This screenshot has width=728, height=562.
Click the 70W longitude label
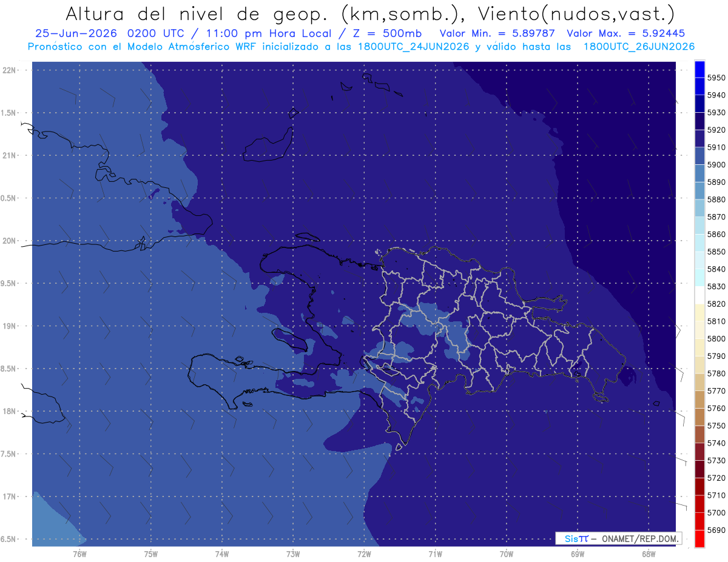pos(506,554)
